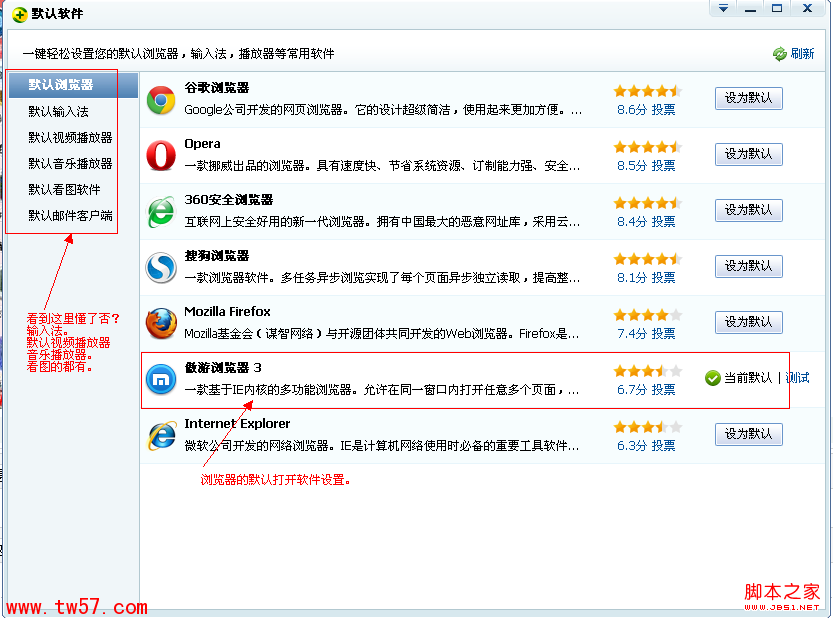Click the Opera title text
The image size is (833, 618).
[202, 144]
